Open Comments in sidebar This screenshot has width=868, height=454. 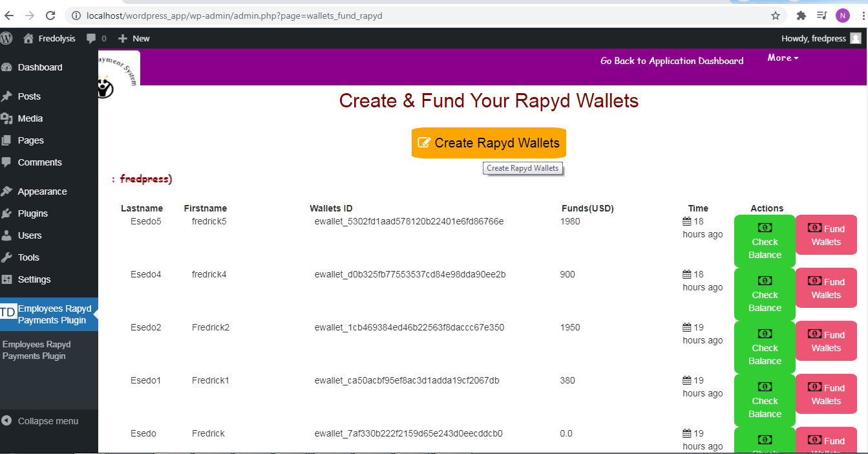49,162
